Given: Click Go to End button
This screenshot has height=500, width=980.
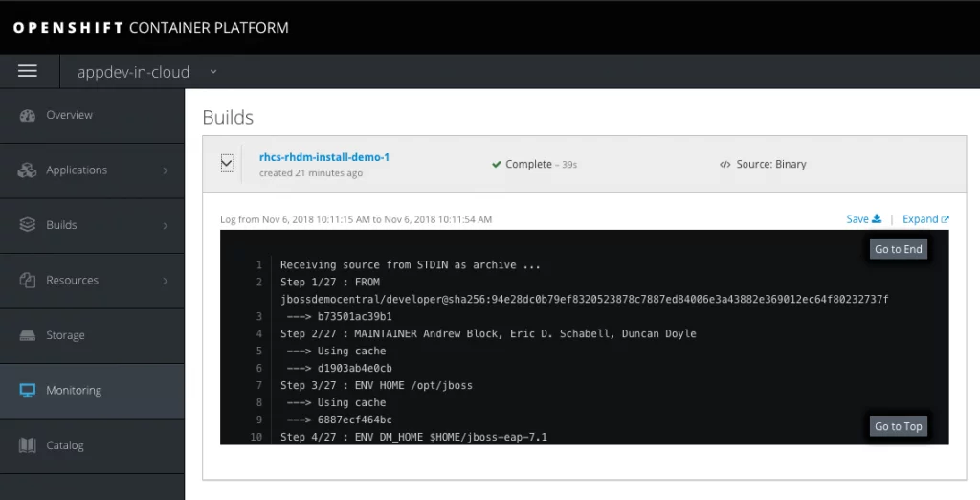Looking at the screenshot, I should pos(898,249).
